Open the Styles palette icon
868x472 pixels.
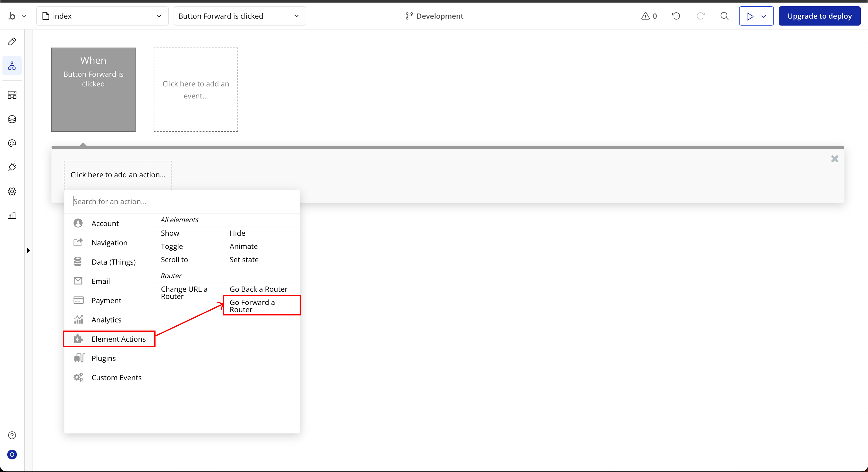pyautogui.click(x=12, y=143)
